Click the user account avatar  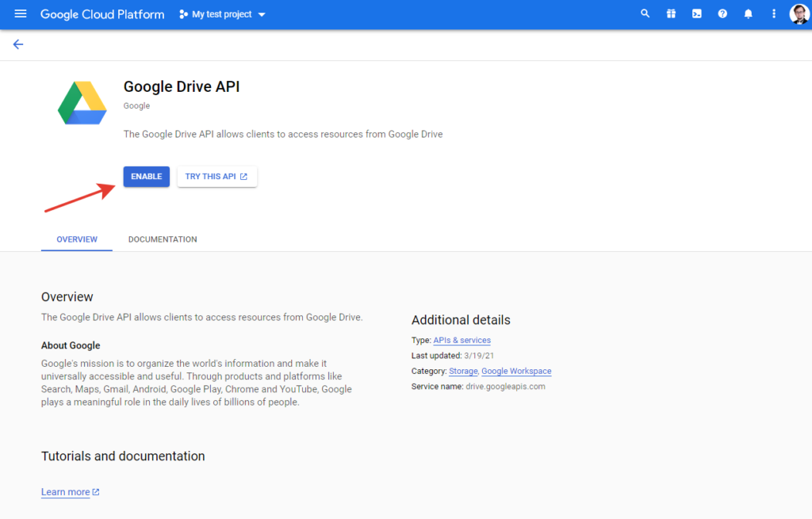799,14
